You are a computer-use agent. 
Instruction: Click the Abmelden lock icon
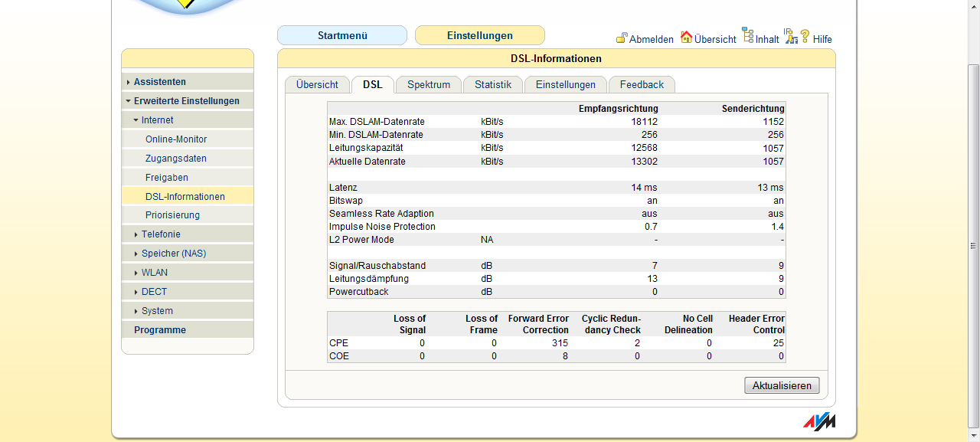622,38
